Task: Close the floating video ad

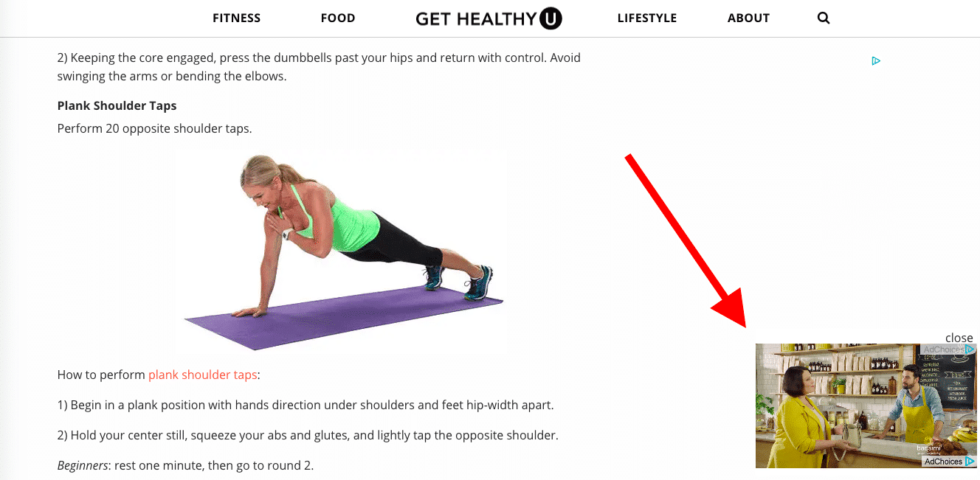Action: [959, 338]
